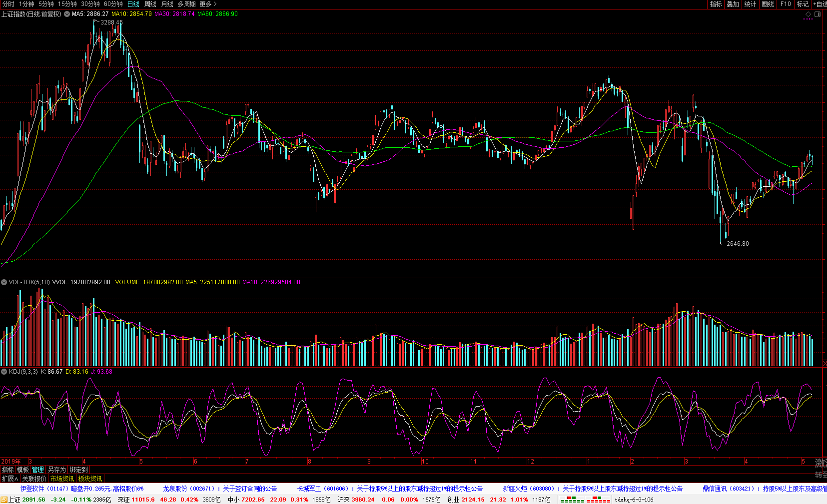Switch to 月线 monthly chart
This screenshot has width=827, height=504.
[167, 4]
